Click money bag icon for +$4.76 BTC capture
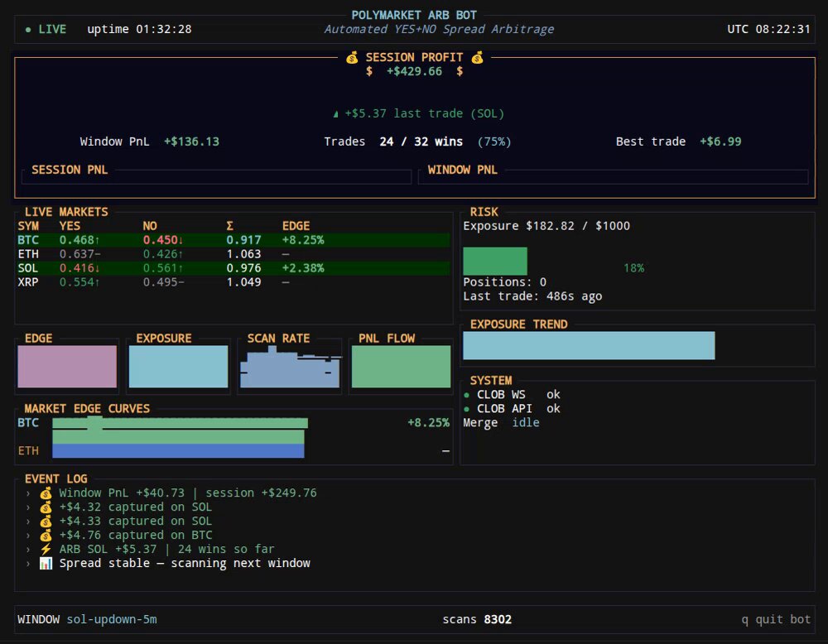828x644 pixels. 46,536
